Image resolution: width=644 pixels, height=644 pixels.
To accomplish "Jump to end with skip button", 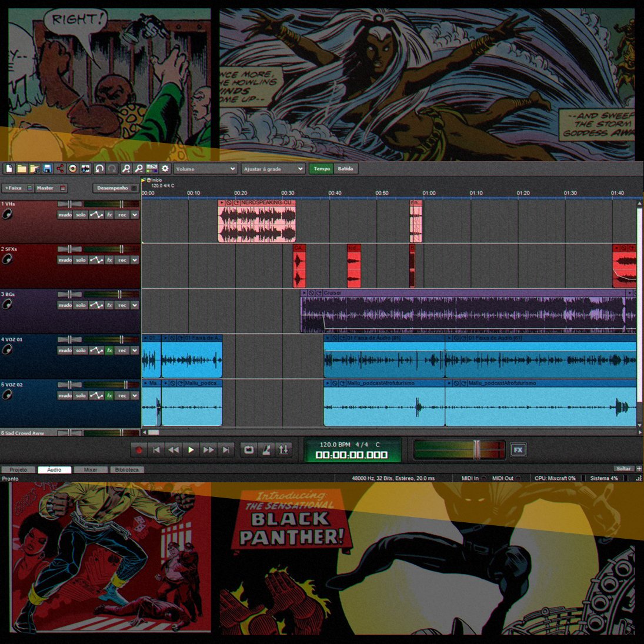I will [226, 450].
